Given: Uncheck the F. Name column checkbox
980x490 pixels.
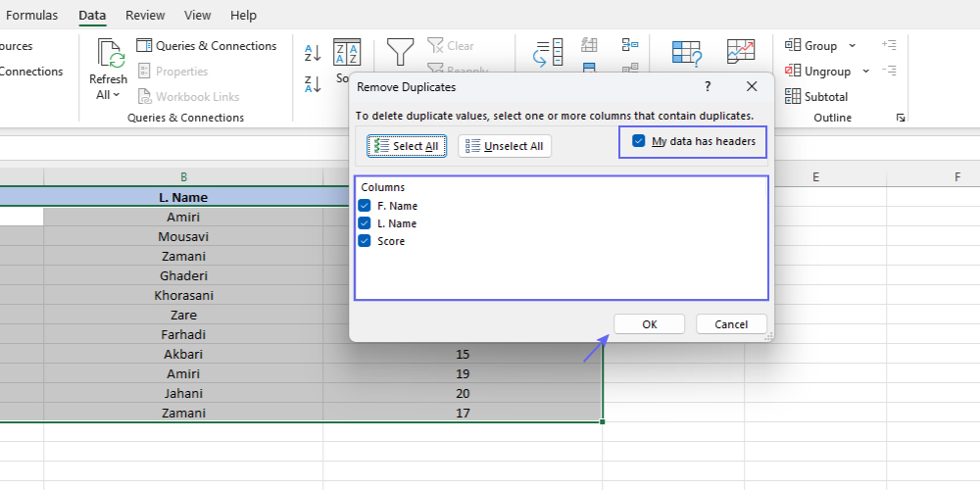Looking at the screenshot, I should [365, 206].
